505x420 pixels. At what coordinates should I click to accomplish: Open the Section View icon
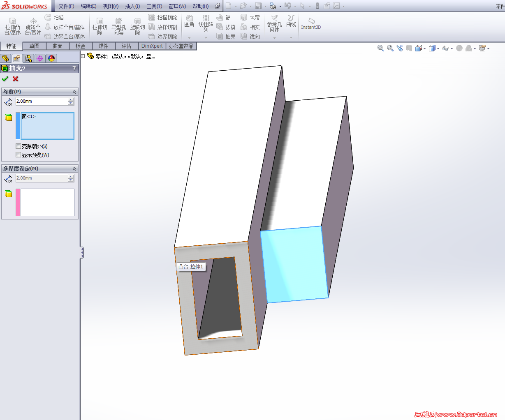[x=409, y=48]
